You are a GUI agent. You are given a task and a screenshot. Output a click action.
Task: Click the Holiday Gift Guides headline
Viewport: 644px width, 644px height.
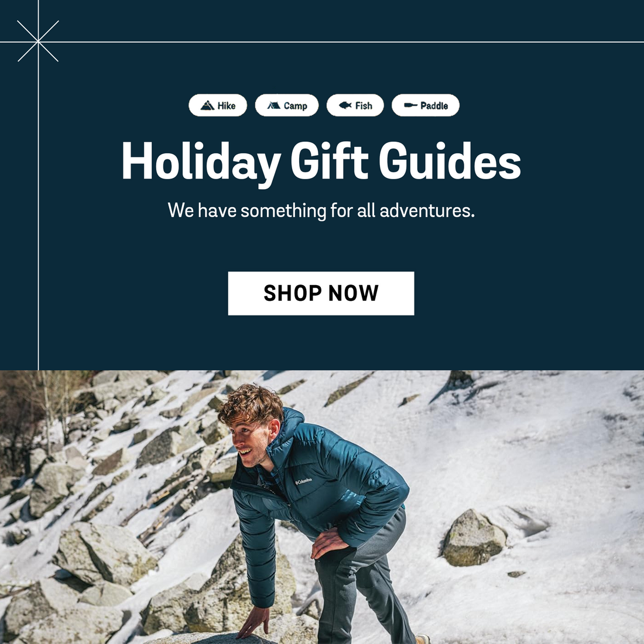(321, 162)
